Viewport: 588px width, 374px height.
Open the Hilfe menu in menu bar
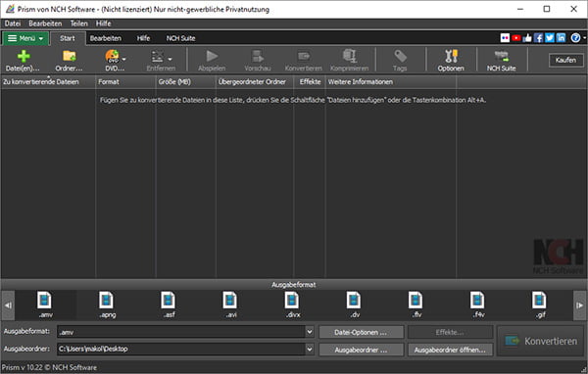pos(103,23)
